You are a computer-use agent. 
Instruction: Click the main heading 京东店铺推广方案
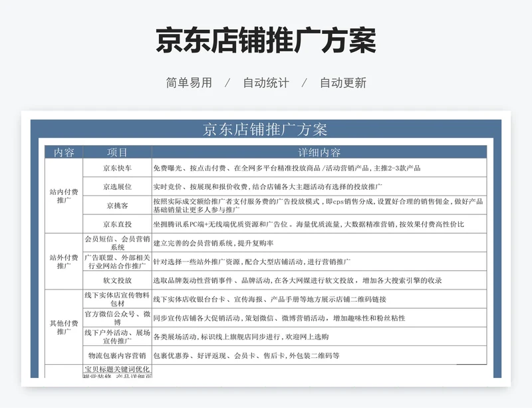coord(266,41)
